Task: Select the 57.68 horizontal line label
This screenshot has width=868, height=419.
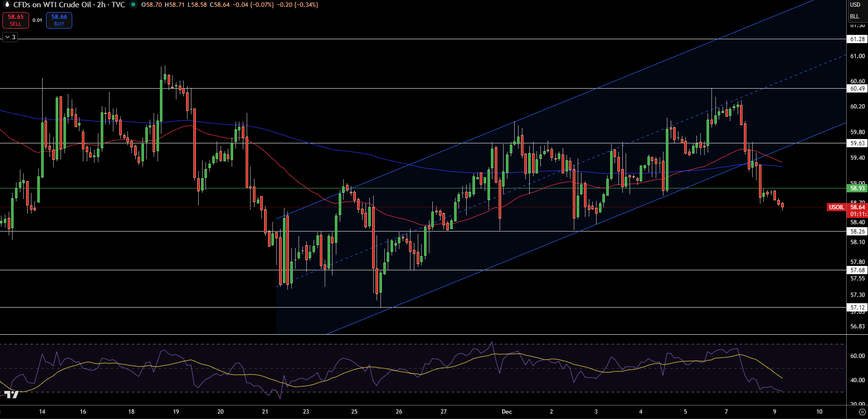Action: point(857,270)
